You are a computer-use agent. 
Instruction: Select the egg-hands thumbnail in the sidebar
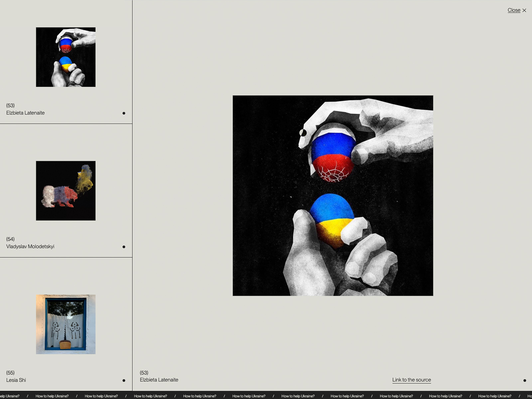click(x=66, y=57)
